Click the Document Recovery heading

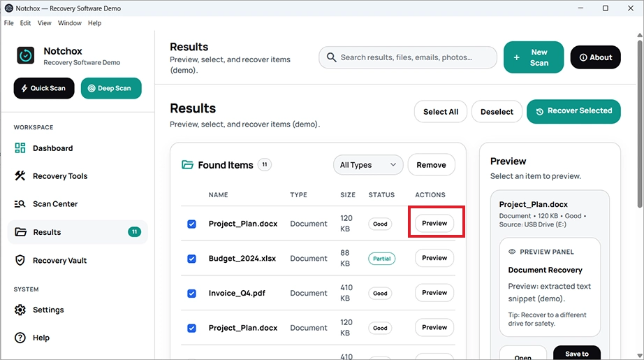(x=545, y=270)
